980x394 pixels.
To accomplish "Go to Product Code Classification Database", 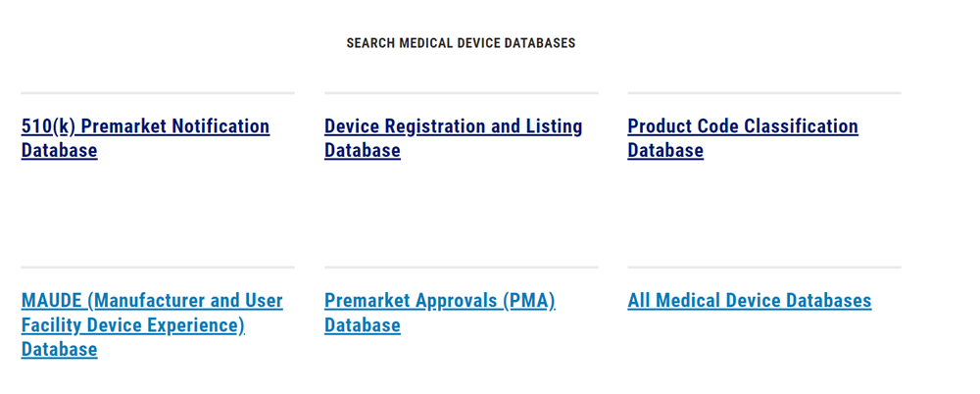I will tap(743, 138).
